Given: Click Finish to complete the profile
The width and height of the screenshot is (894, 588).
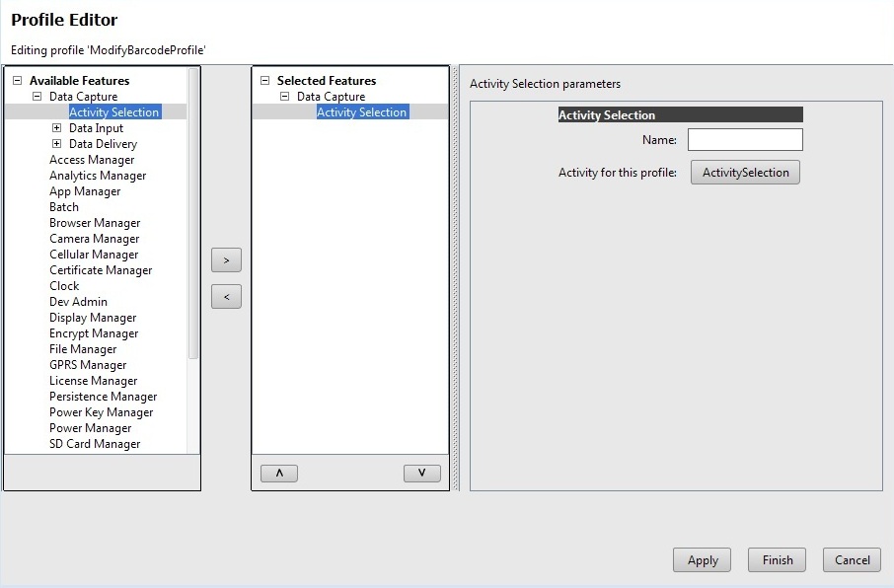Looking at the screenshot, I should tap(778, 560).
